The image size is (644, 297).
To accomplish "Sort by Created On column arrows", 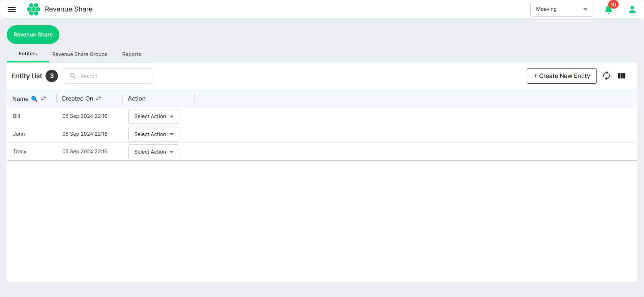I will coord(98,99).
